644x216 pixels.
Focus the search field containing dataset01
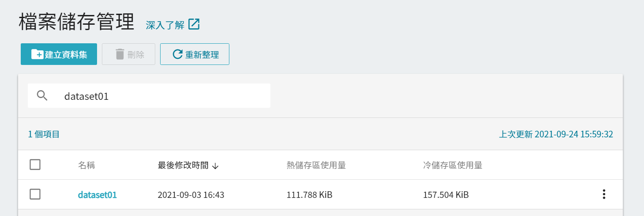pyautogui.click(x=163, y=96)
